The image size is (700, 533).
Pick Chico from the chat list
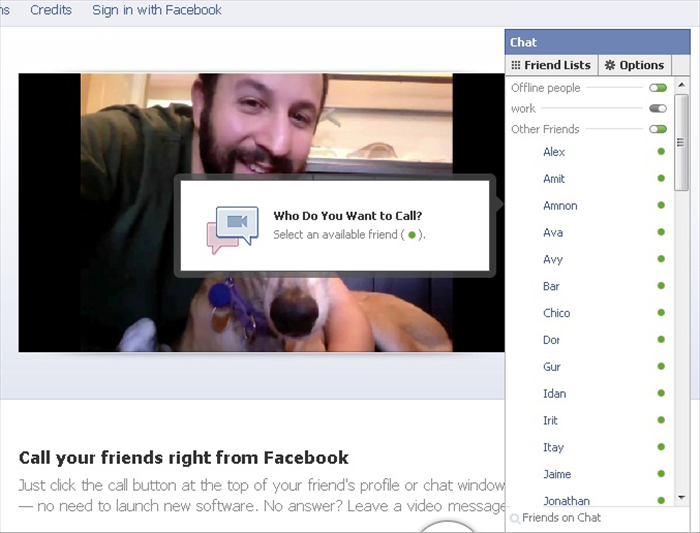557,312
